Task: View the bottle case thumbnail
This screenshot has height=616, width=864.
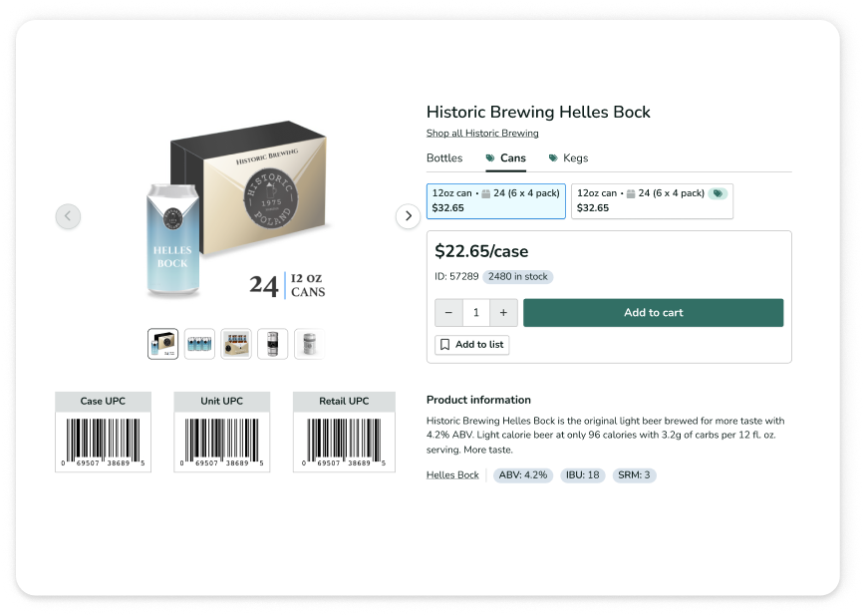Action: 236,344
